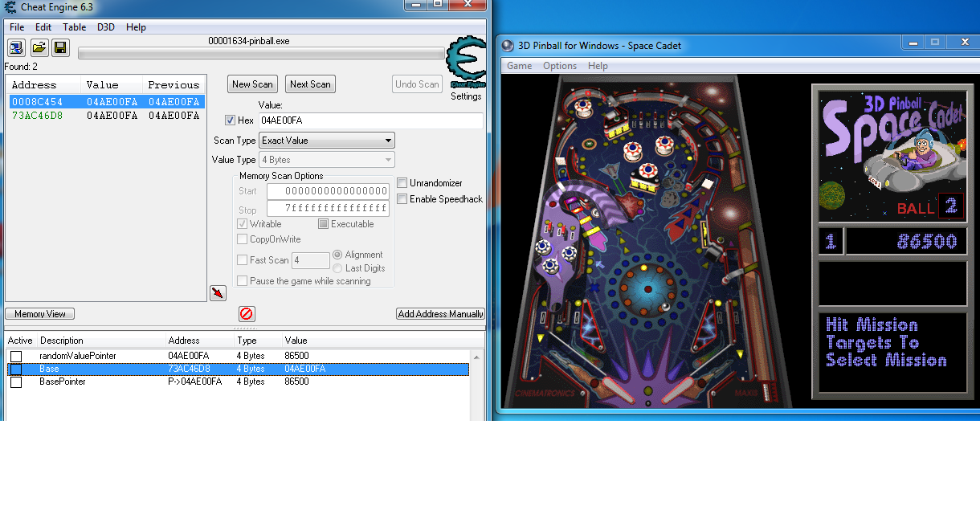Enable the Unrandomizer checkbox
The image size is (980, 506).
(x=402, y=183)
